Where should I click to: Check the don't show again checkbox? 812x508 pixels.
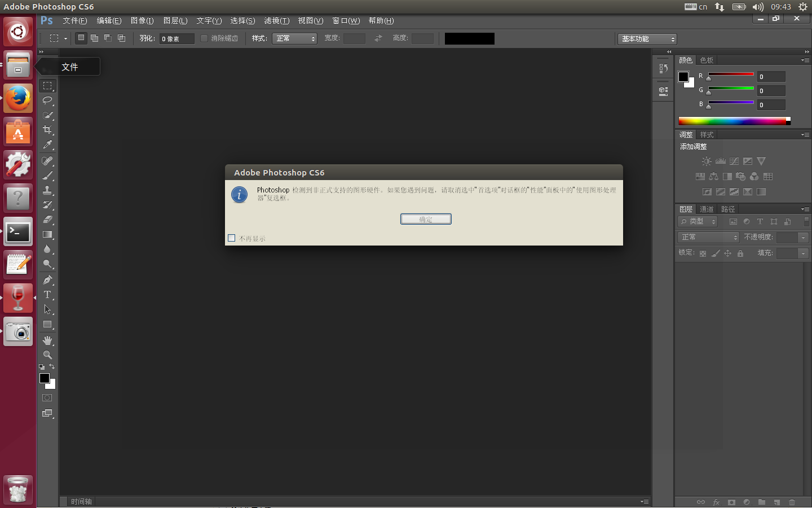(x=231, y=238)
